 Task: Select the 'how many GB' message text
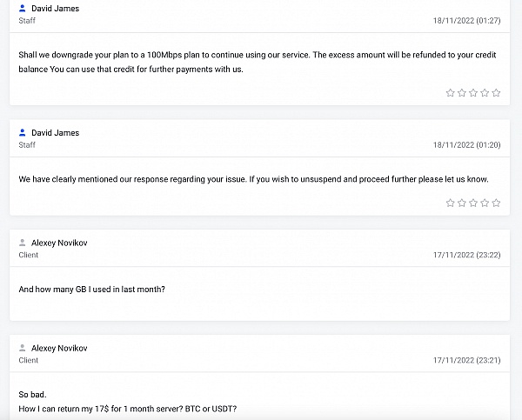pyautogui.click(x=92, y=290)
